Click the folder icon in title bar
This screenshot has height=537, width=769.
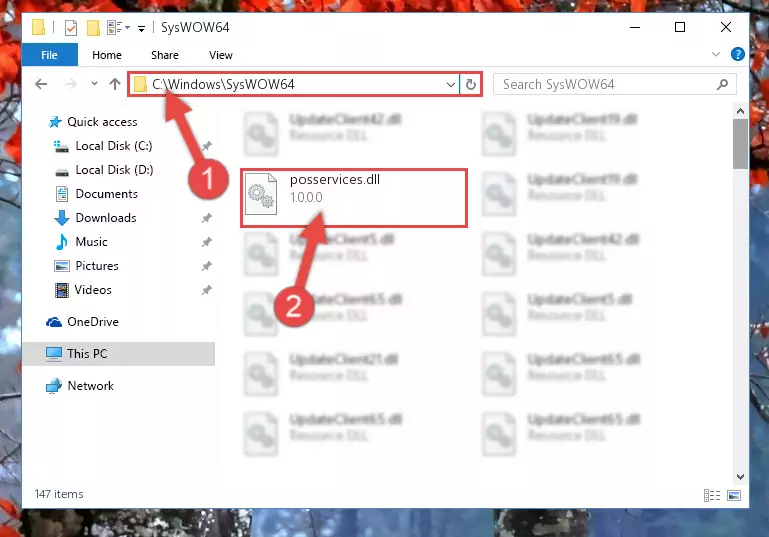click(x=39, y=27)
